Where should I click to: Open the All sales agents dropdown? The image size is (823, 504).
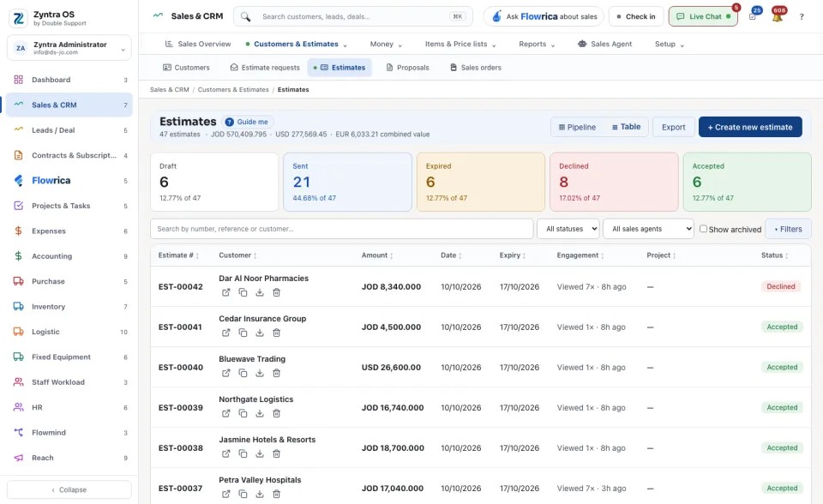(x=648, y=229)
